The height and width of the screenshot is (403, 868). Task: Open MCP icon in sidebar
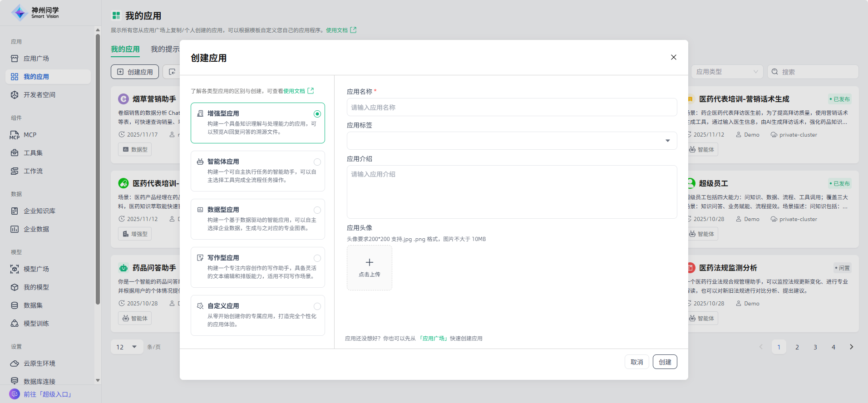(x=15, y=135)
